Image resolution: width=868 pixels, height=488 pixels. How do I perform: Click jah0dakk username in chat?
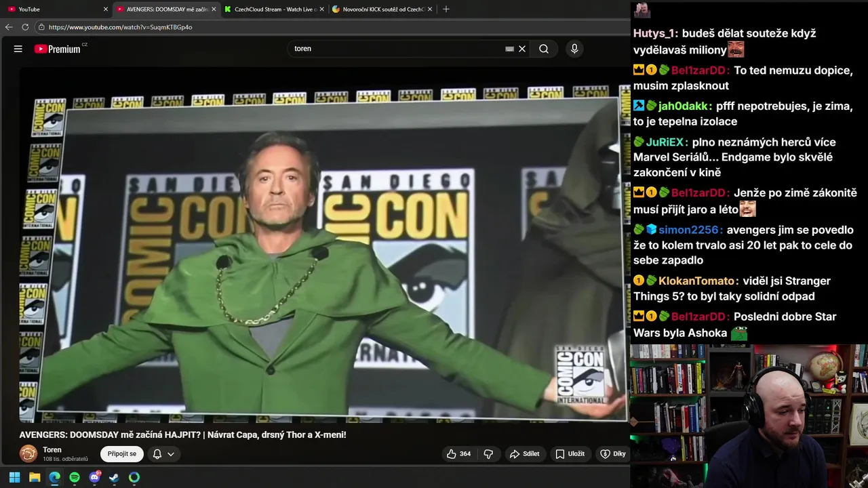point(683,106)
